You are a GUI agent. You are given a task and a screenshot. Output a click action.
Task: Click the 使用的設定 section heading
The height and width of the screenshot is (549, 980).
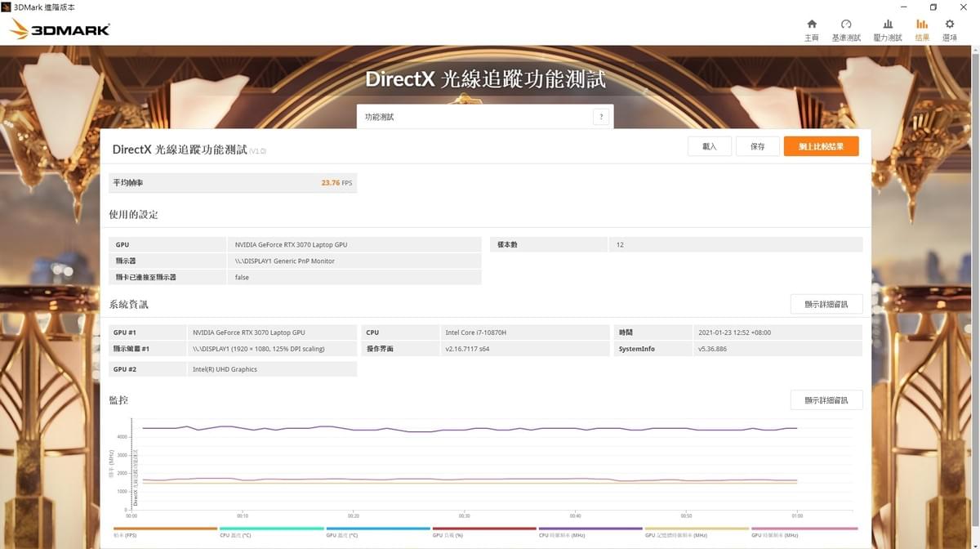click(133, 215)
